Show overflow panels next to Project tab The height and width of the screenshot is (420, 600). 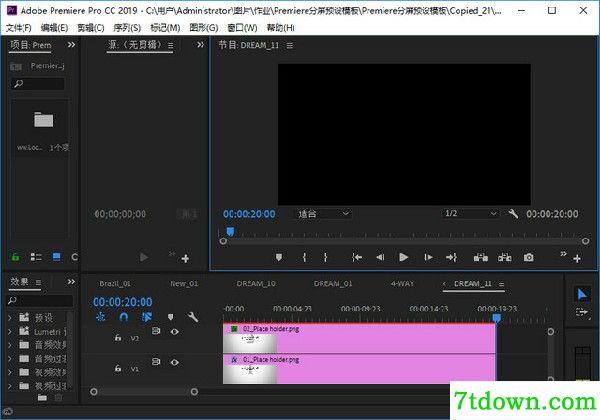(x=71, y=45)
